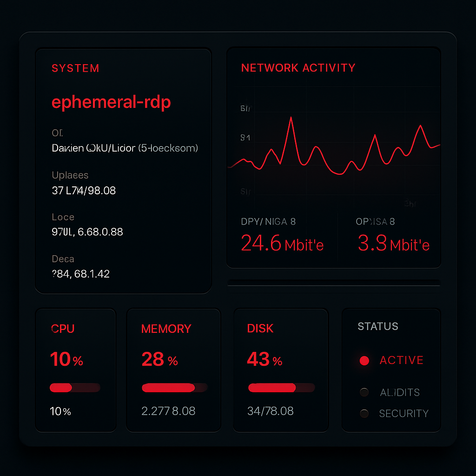Click the ACTIVE status indicator dot
Viewport: 476px width, 476px height.
tap(364, 360)
